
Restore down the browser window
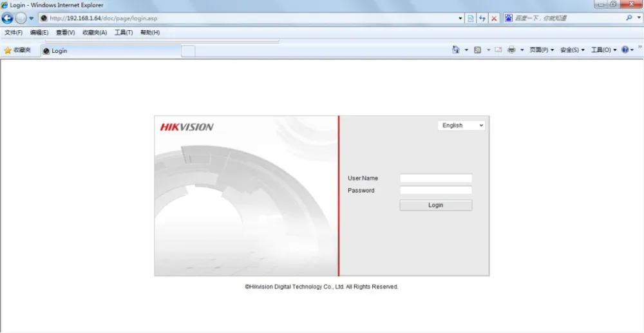pos(614,4)
